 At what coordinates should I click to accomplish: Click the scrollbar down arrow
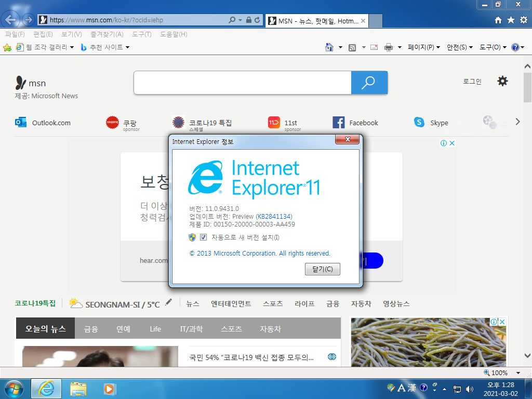[x=527, y=355]
